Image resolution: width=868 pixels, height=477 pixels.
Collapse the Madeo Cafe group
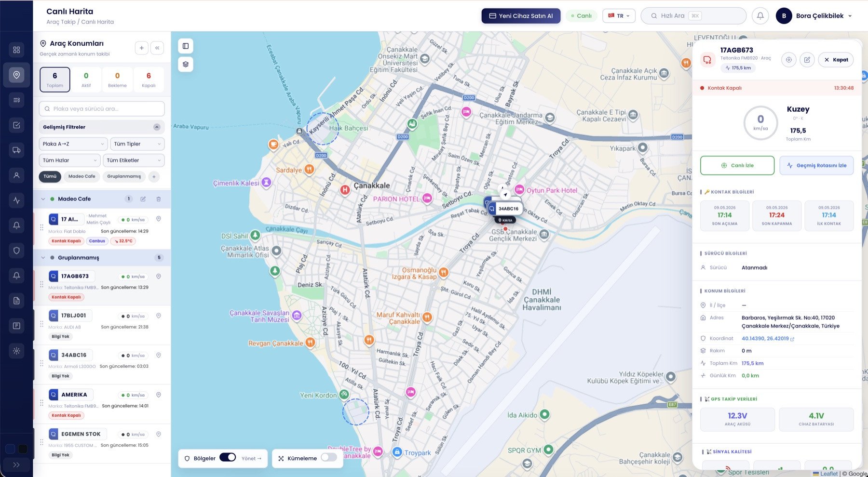pos(43,199)
